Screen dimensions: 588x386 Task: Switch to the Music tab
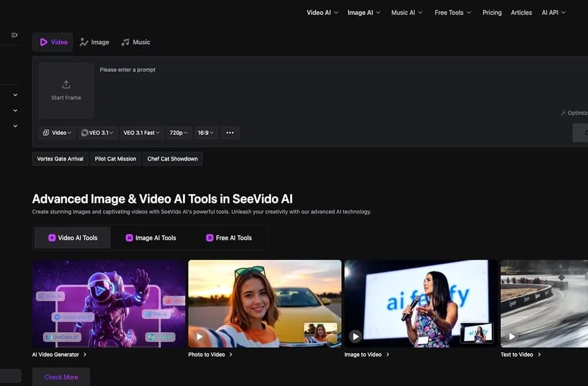pos(135,42)
